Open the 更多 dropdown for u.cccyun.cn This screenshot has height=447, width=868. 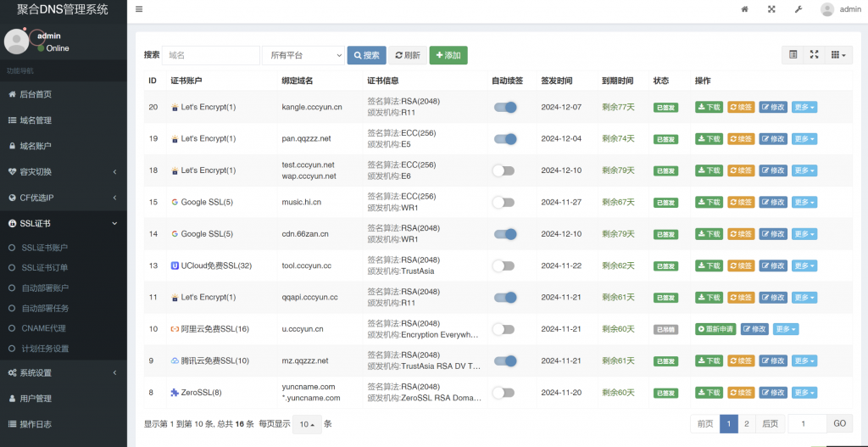786,329
